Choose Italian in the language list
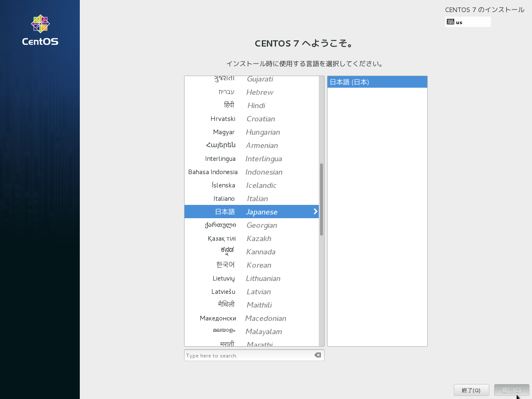Viewport: 532px width, 399px height. pos(251,199)
